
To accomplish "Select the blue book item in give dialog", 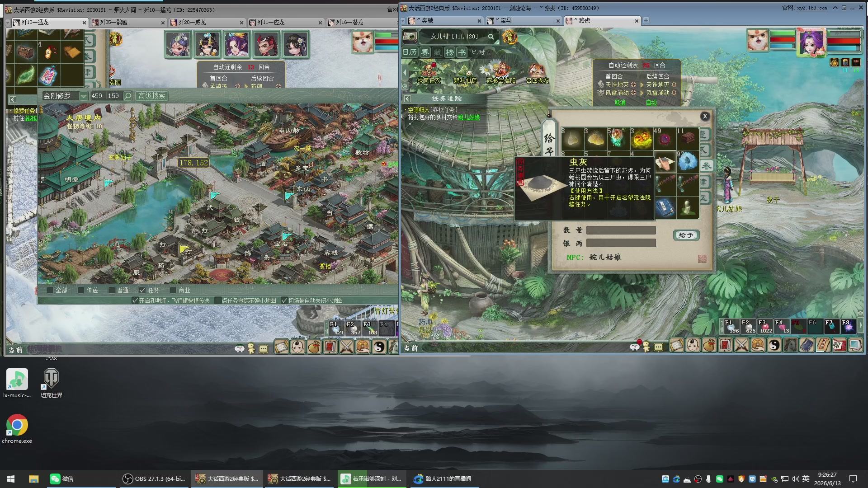I will tap(665, 207).
